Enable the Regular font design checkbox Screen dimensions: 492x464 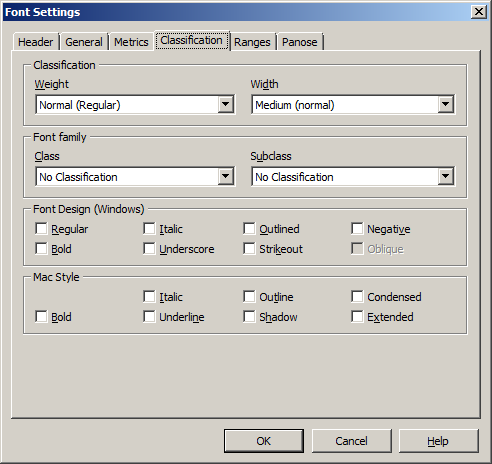click(41, 229)
